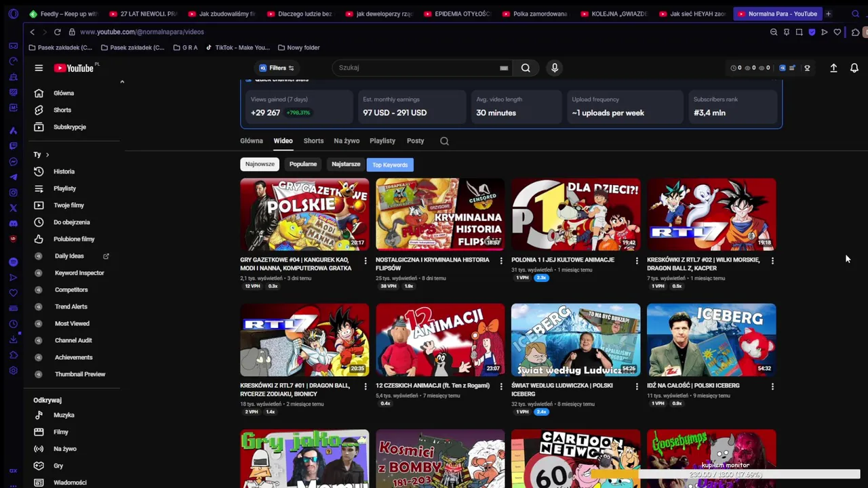Go to the YouTube logo home link
Screen dimensions: 868x488
coord(74,68)
